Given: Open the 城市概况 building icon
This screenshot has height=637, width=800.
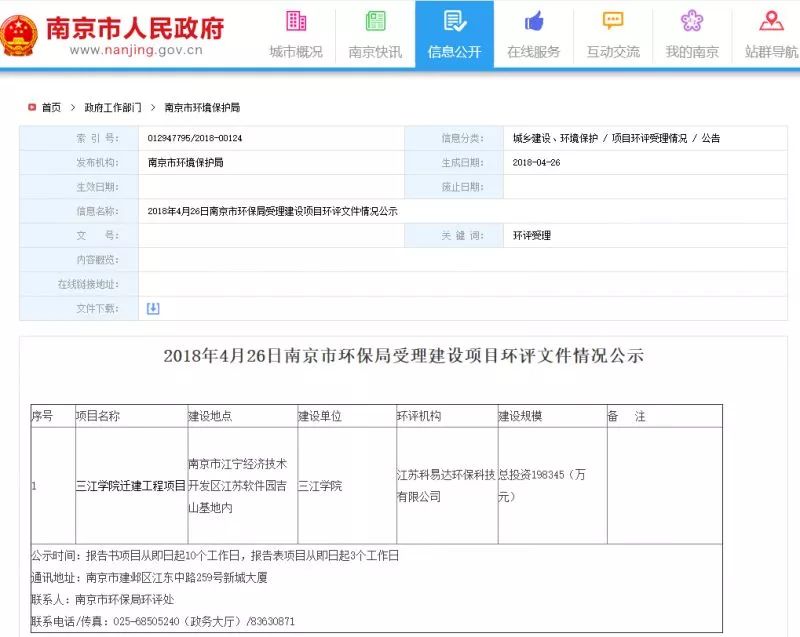Looking at the screenshot, I should (296, 21).
